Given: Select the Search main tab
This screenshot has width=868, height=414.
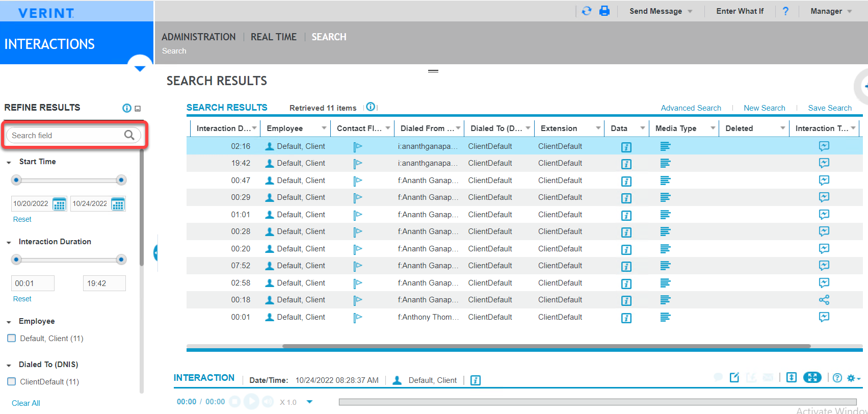Looking at the screenshot, I should coord(329,37).
